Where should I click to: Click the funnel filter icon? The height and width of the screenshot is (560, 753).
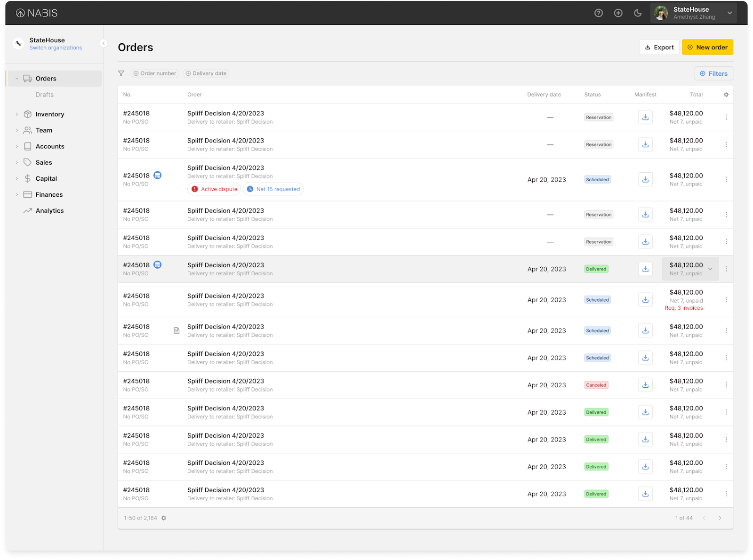121,73
